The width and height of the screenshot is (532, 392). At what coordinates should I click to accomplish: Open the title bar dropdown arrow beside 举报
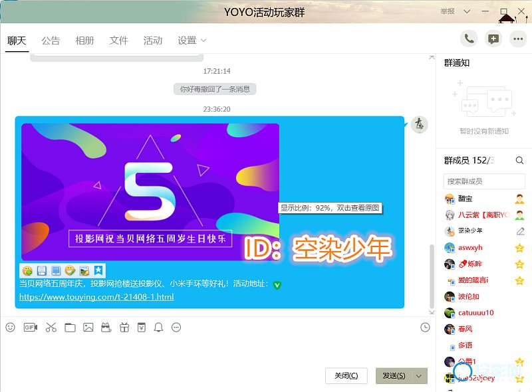pos(467,12)
